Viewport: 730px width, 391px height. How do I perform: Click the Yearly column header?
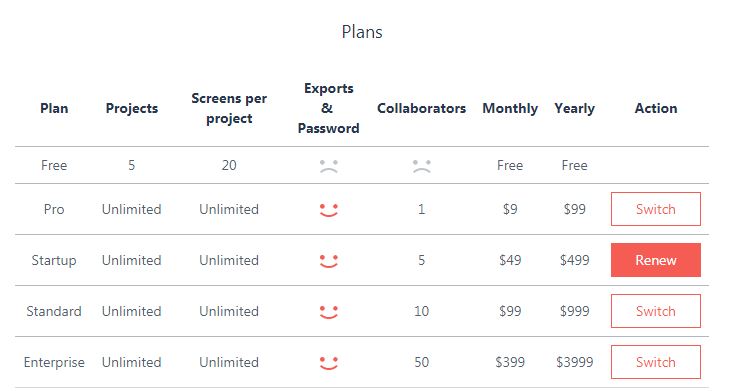coord(574,108)
